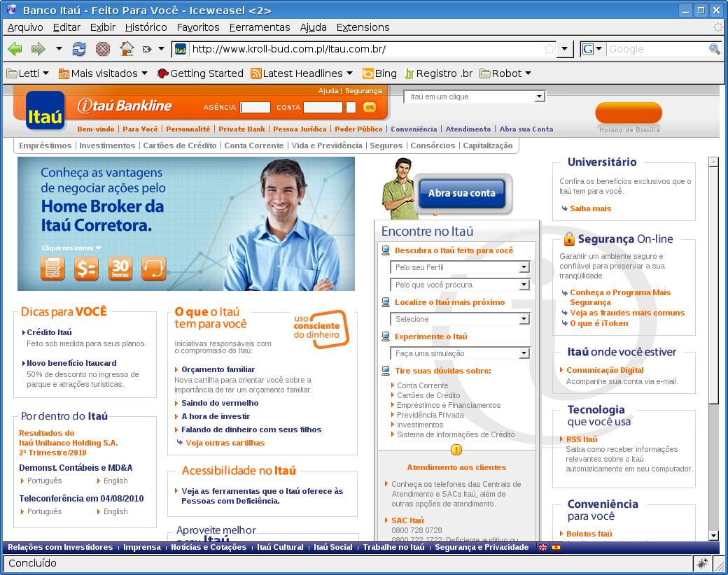The image size is (728, 575).
Task: Expand the Mais visitados bookmark folder
Action: click(x=103, y=73)
